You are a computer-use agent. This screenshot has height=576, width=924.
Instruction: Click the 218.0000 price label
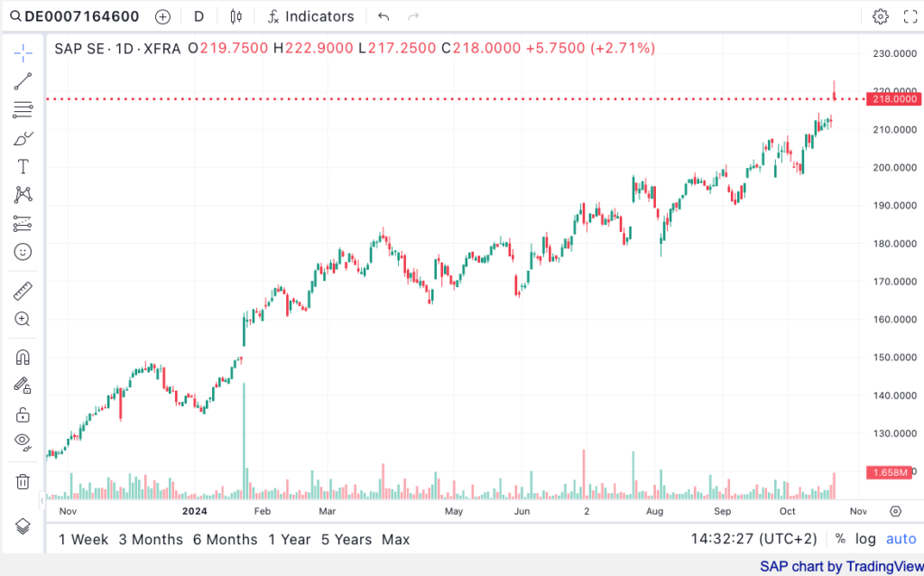pyautogui.click(x=893, y=99)
